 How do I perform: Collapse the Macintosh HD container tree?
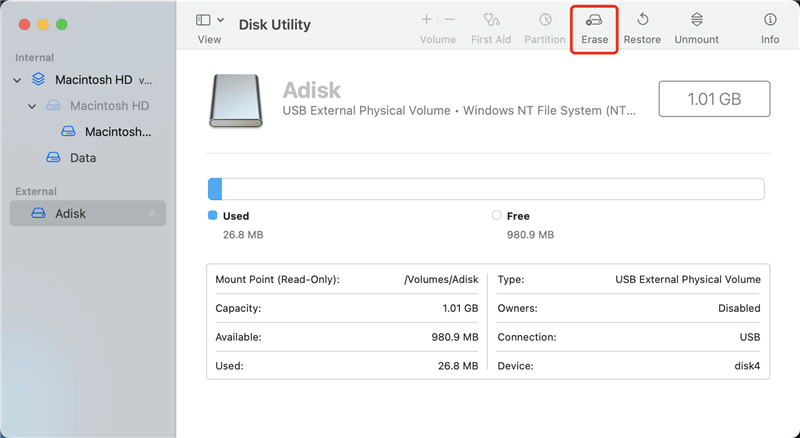(17, 79)
